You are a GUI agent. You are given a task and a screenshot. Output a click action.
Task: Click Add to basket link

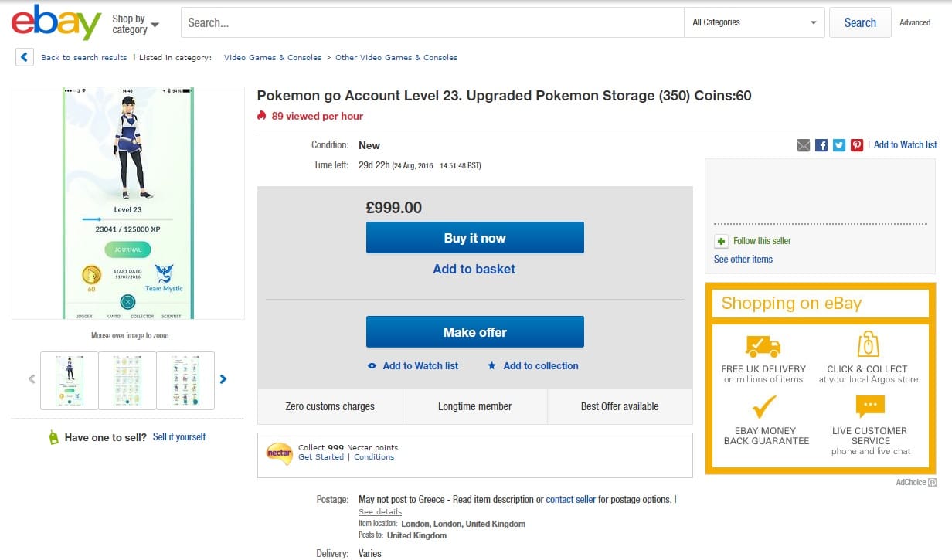[474, 269]
